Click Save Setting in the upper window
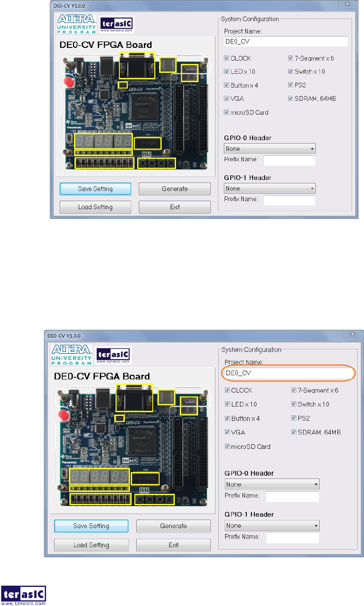 click(x=95, y=189)
